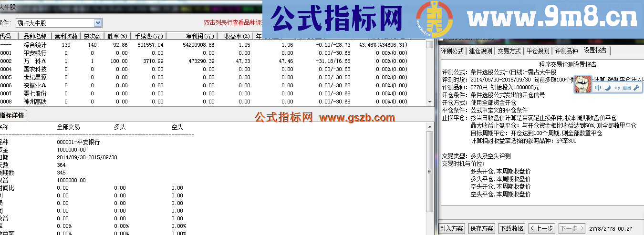Viewport: 644px width, 235px height.
Task: Open the soft keyboard icon on input toolbar
Action: 626,88
